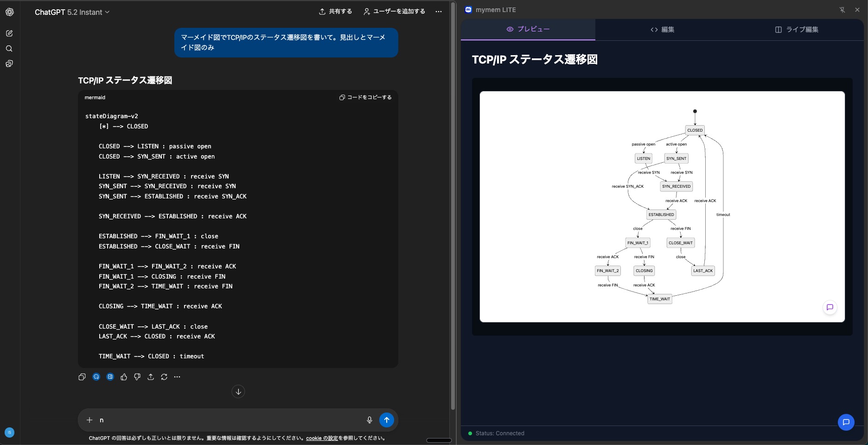Open search chats from the sidebar
Viewport: 868px width, 445px height.
(x=9, y=49)
